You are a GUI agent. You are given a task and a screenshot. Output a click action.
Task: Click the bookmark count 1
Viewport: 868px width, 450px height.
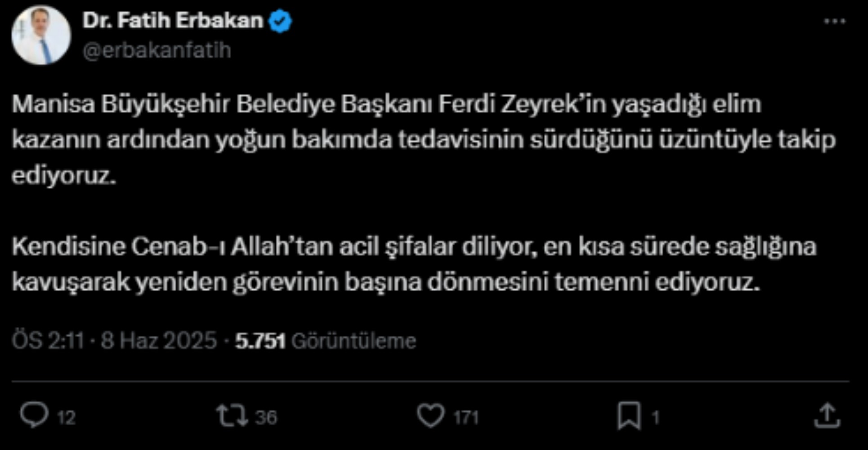point(655,418)
